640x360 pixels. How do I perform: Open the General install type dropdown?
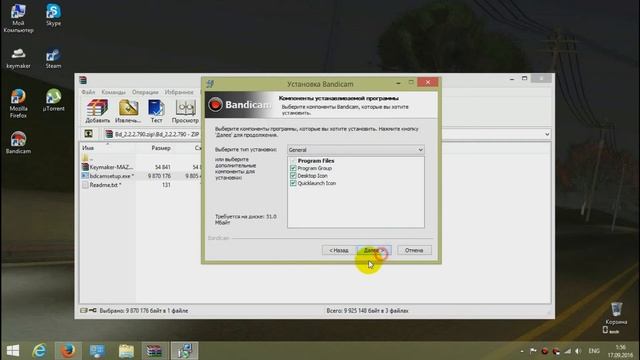[356, 150]
